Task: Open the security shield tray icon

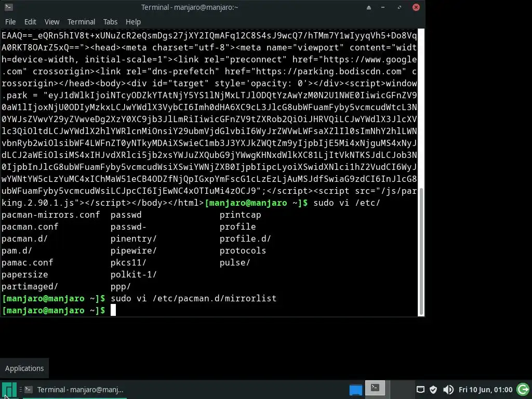Action: [433, 390]
